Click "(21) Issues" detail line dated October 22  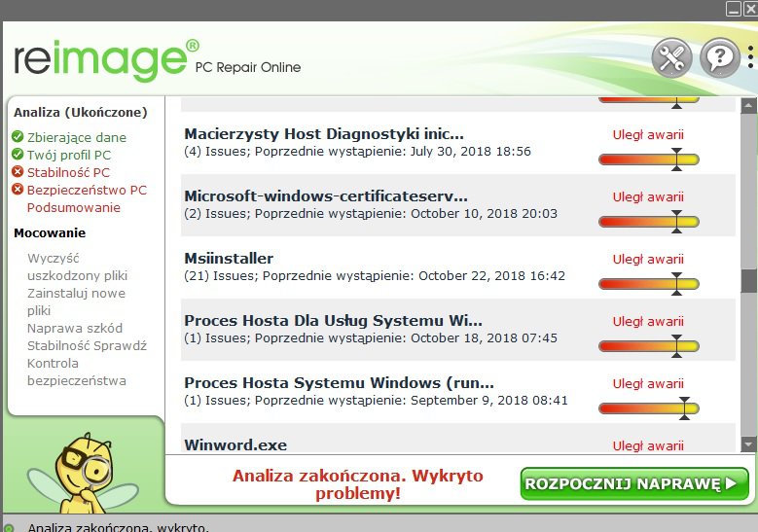pyautogui.click(x=375, y=276)
